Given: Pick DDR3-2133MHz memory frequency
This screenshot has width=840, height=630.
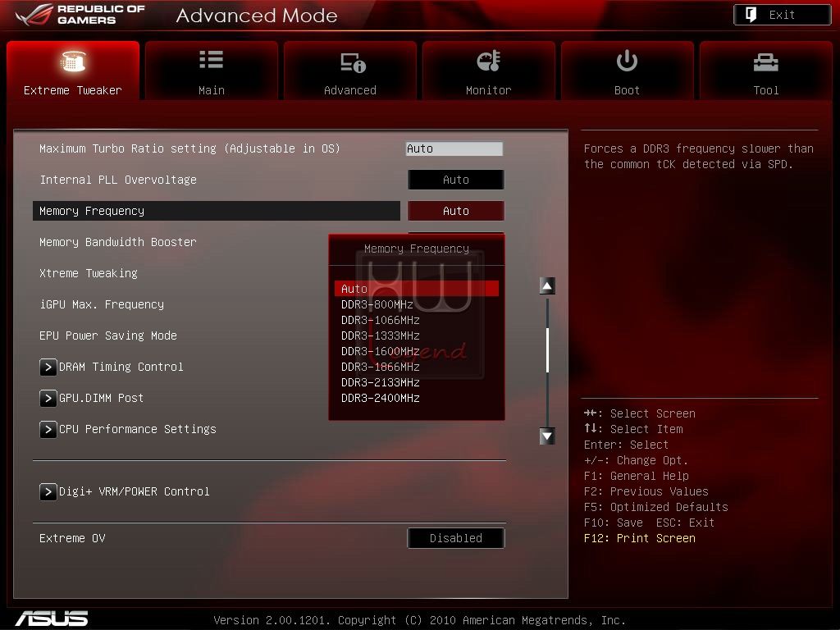Looking at the screenshot, I should coord(381,382).
